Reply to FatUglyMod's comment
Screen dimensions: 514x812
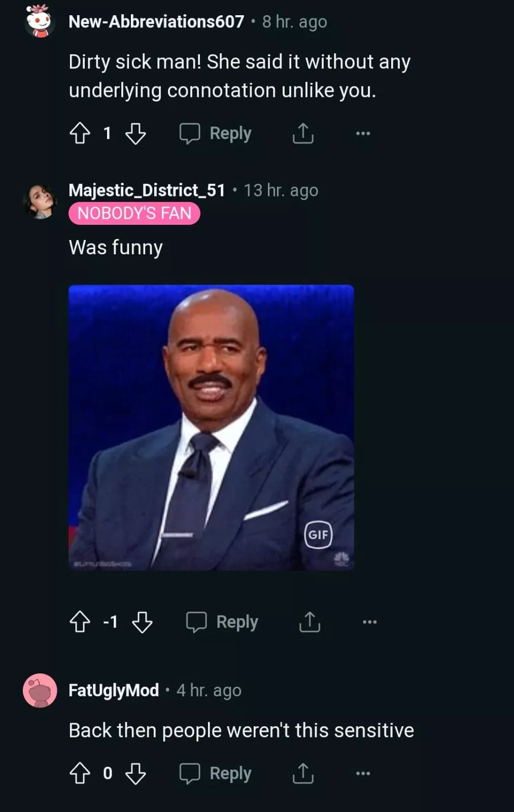coord(216,773)
